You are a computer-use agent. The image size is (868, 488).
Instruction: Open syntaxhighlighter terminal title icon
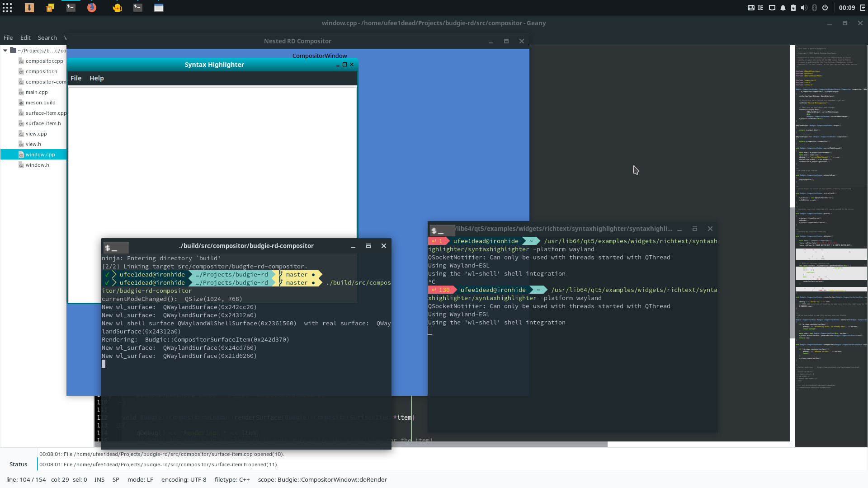(x=442, y=230)
